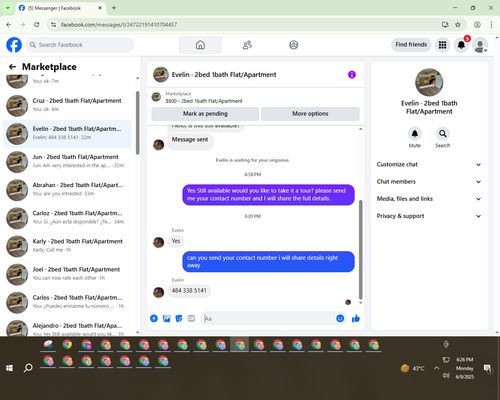The image size is (500, 400).
Task: Open Joel apartment conversation
Action: pyautogui.click(x=68, y=274)
